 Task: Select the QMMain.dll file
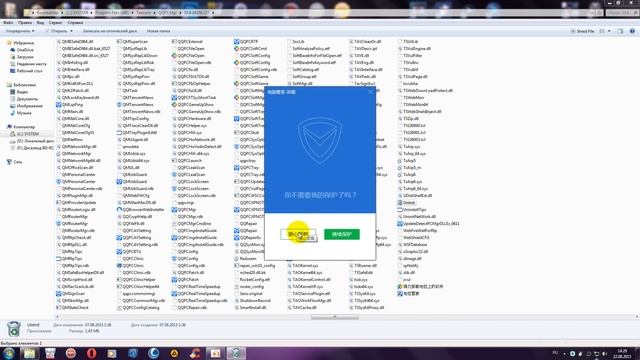click(x=72, y=111)
